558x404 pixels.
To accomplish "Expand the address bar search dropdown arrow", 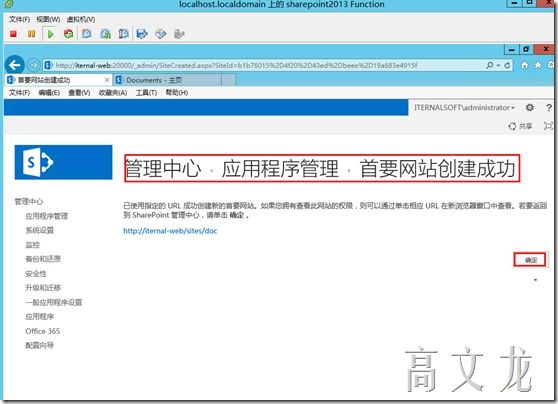I will click(x=498, y=65).
